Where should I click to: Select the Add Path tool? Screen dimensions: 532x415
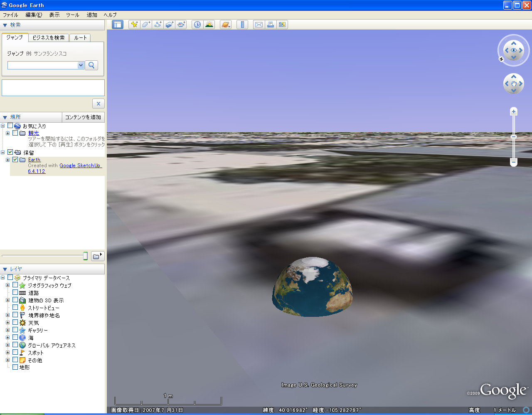click(x=158, y=25)
